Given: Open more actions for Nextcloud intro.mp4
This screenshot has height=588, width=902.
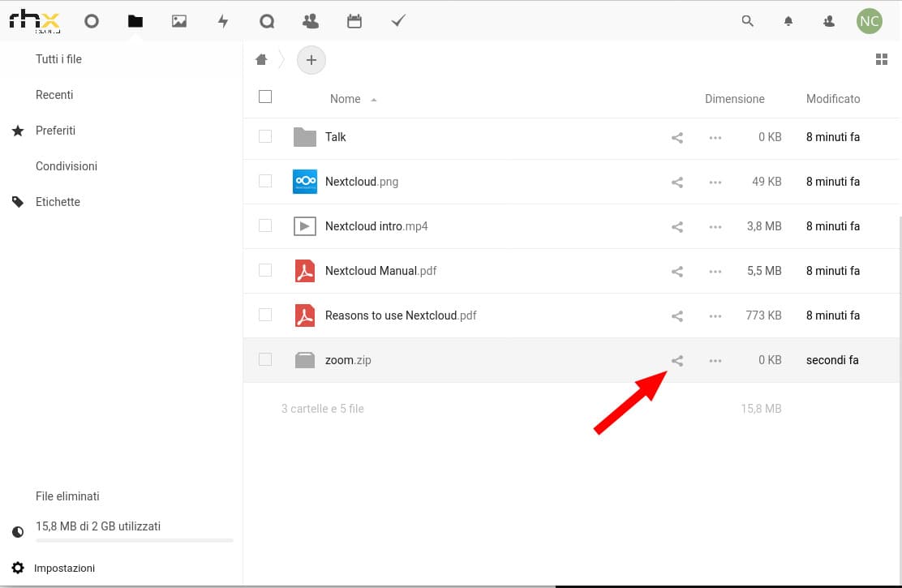Looking at the screenshot, I should [715, 227].
